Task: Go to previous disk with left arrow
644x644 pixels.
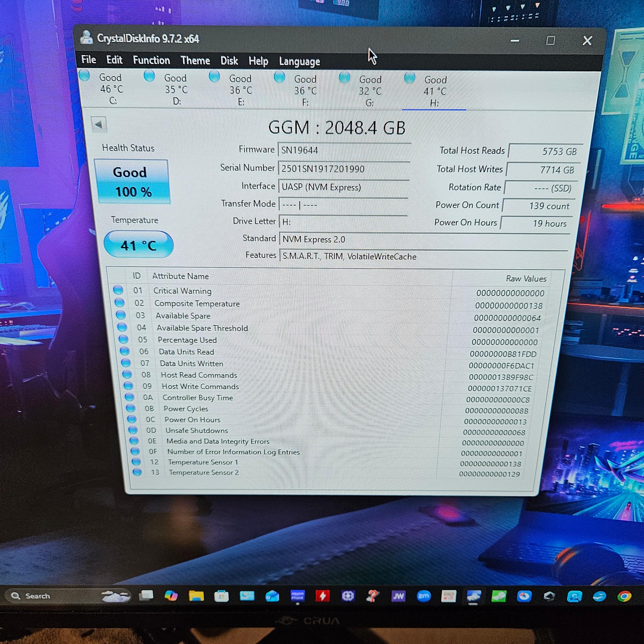Action: (x=99, y=125)
